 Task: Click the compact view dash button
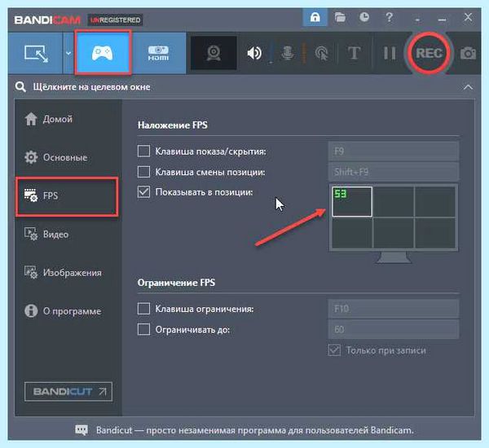417,20
